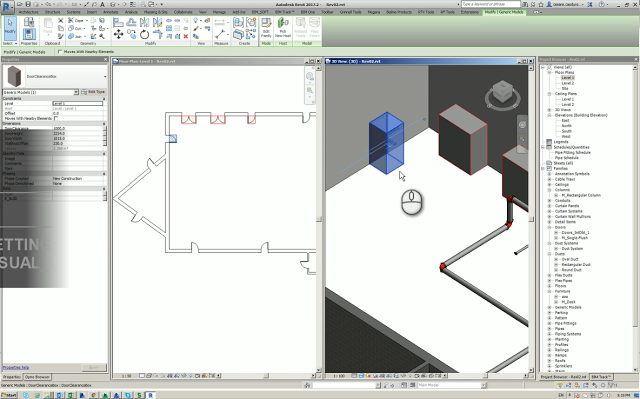Click the Edit Type button
The height and width of the screenshot is (399, 640).
pyautogui.click(x=93, y=92)
